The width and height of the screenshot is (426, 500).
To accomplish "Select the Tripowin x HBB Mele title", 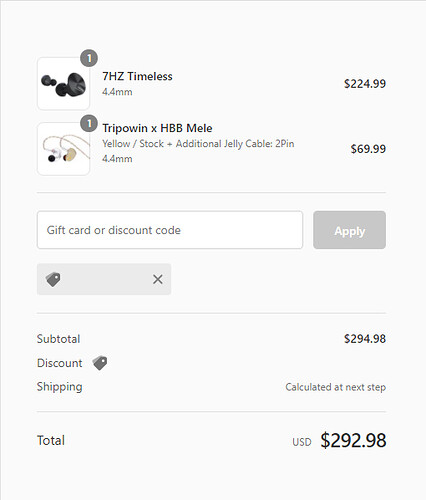I will coord(157,128).
